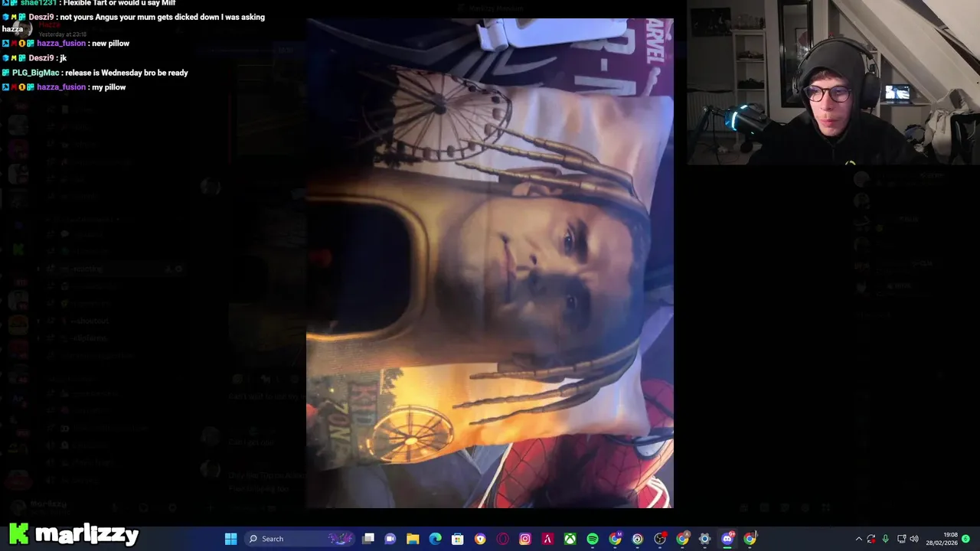
Task: Click chat message 'release is Wednesday bro be ready'
Action: coord(126,73)
